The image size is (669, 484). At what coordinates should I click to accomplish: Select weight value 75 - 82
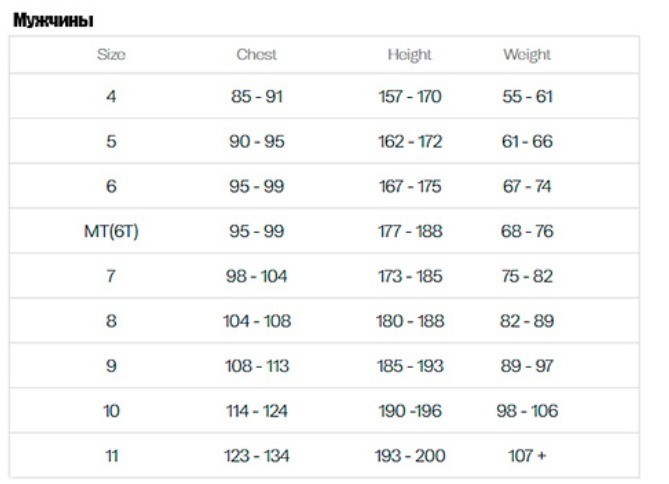(527, 276)
